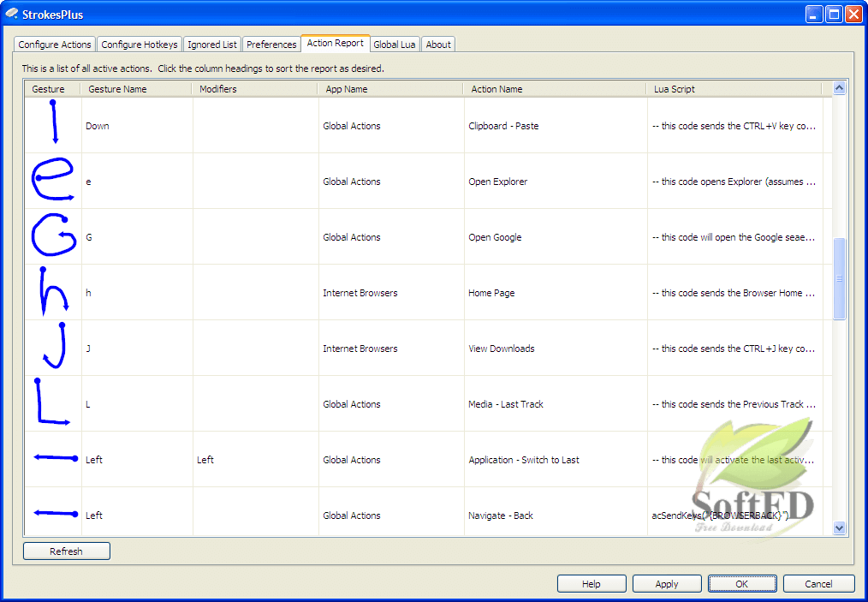Screen dimensions: 868x602
Task: Click the Apply button
Action: click(x=667, y=584)
